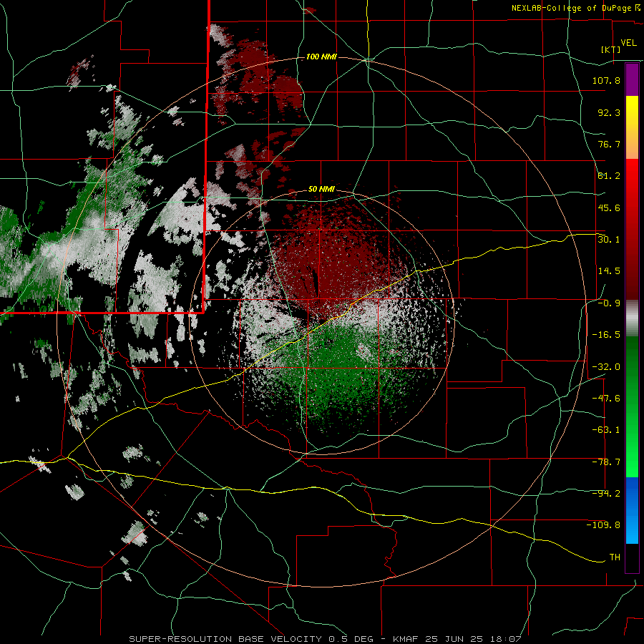
Task: Click the 61.2 velocity scale value
Action: [609, 176]
